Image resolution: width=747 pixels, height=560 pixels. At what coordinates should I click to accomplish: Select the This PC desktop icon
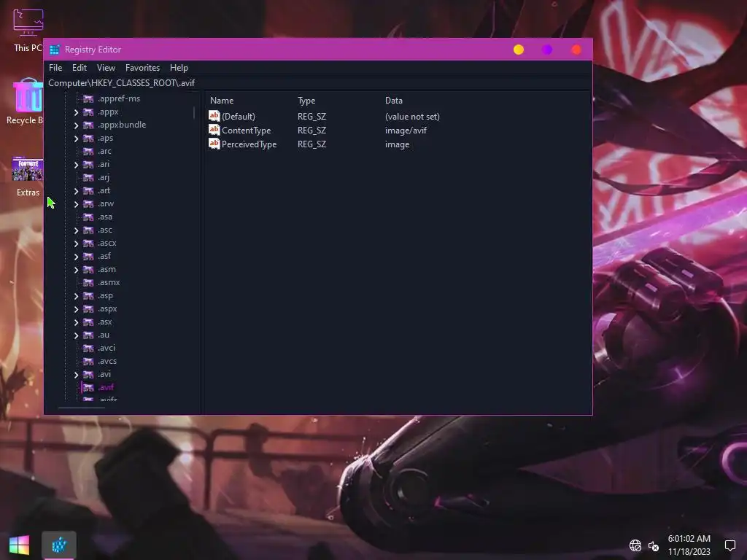tap(28, 30)
